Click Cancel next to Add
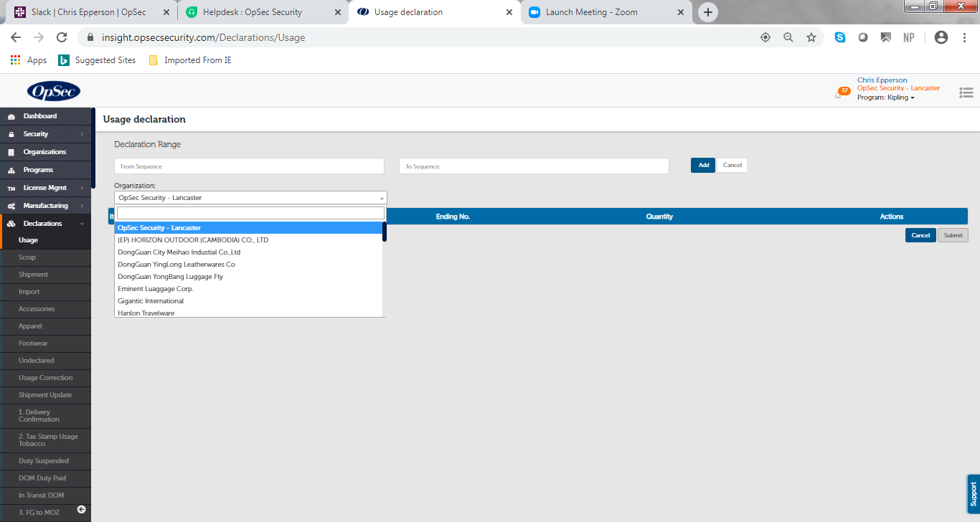The width and height of the screenshot is (980, 522). [x=732, y=165]
